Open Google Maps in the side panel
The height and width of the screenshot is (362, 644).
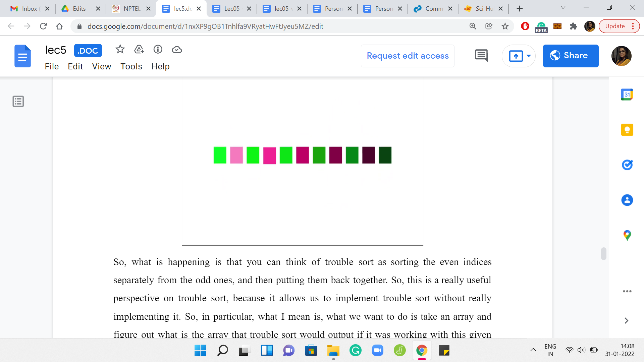point(627,235)
